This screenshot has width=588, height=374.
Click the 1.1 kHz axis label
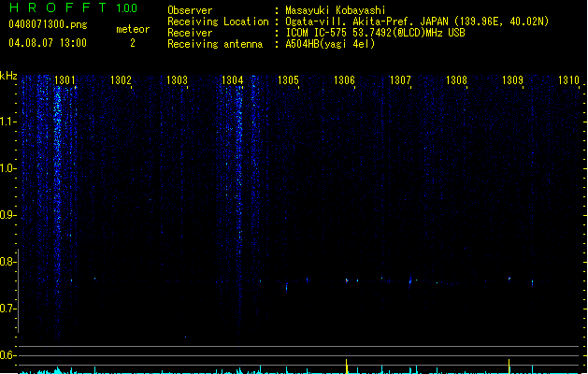pos(7,122)
